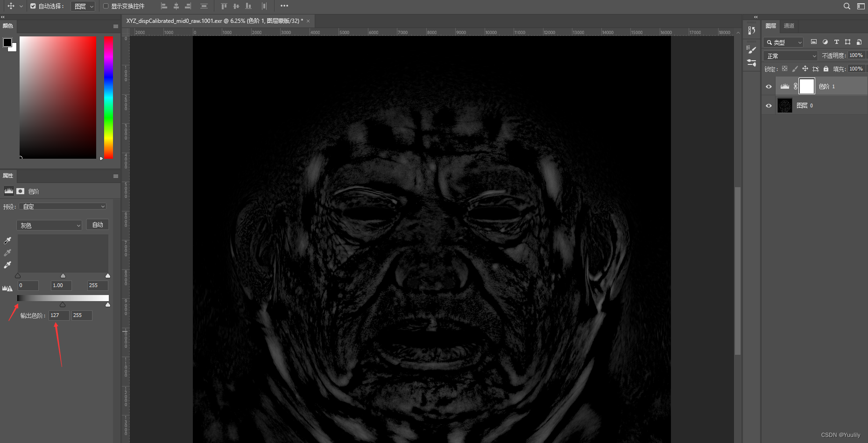Screen dimensions: 868x443
Task: Toggle the 自动选择 checkbox
Action: tap(33, 6)
